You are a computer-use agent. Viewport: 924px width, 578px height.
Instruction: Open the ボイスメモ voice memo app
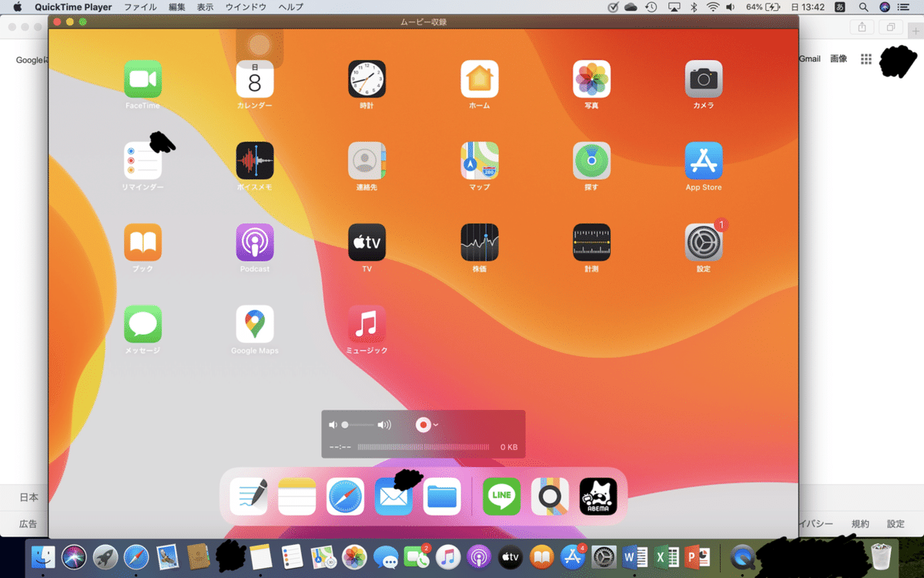pos(255,160)
